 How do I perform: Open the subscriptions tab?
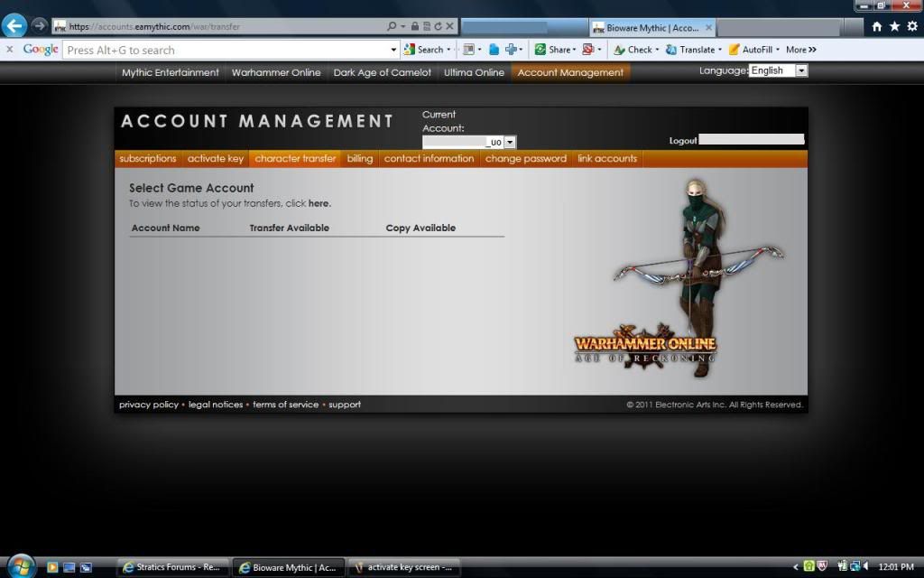pos(147,159)
